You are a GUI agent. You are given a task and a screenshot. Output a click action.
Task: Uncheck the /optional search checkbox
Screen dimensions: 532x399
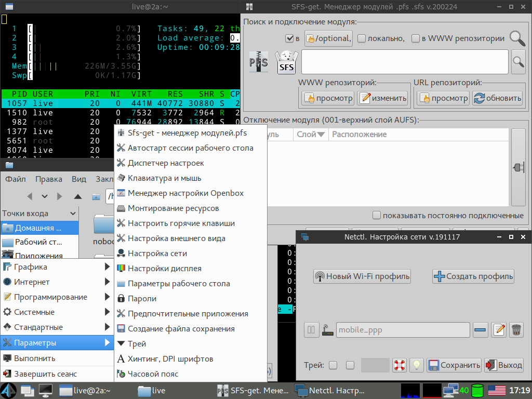coord(289,38)
